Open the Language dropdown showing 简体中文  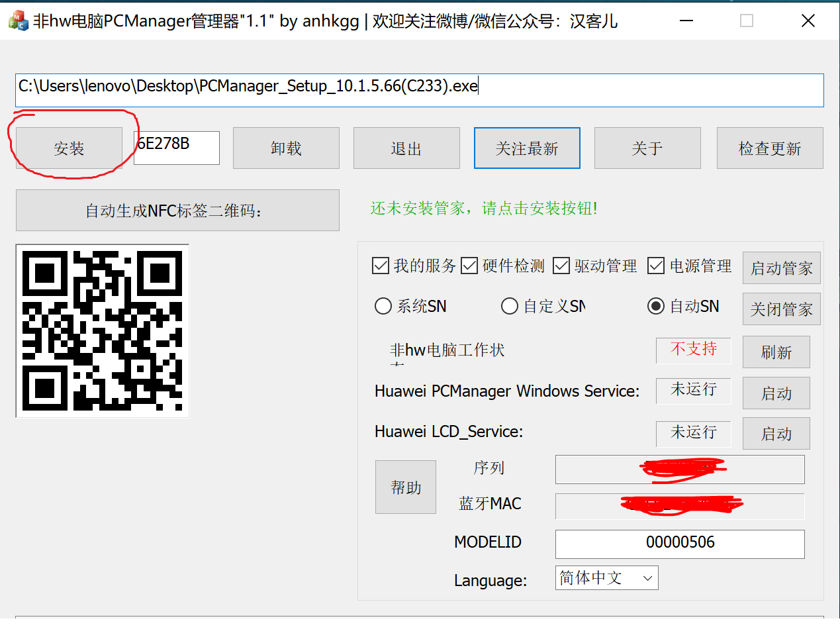point(606,577)
